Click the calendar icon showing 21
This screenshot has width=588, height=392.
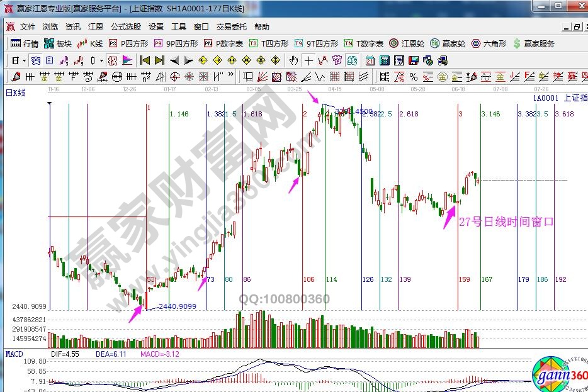click(370, 61)
